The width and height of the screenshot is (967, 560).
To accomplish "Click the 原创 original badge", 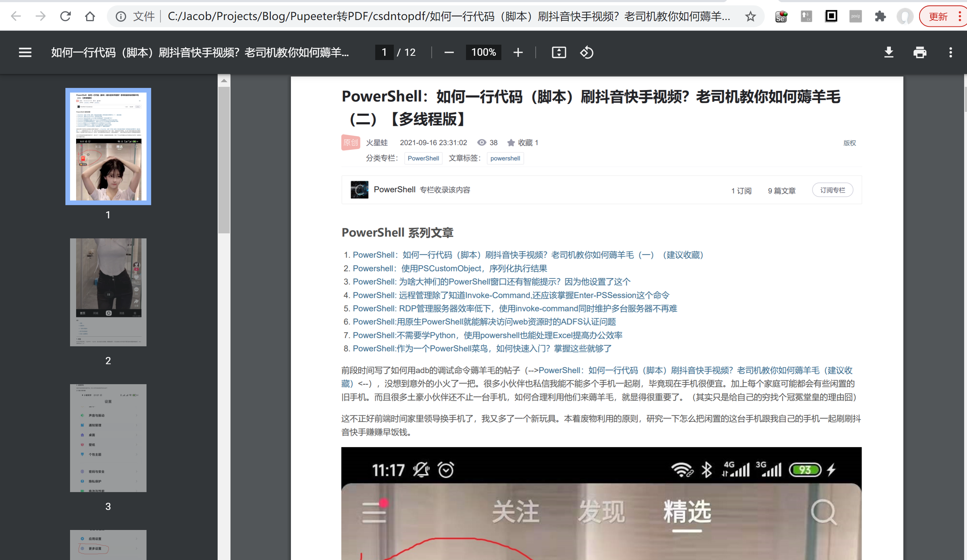I will (350, 142).
